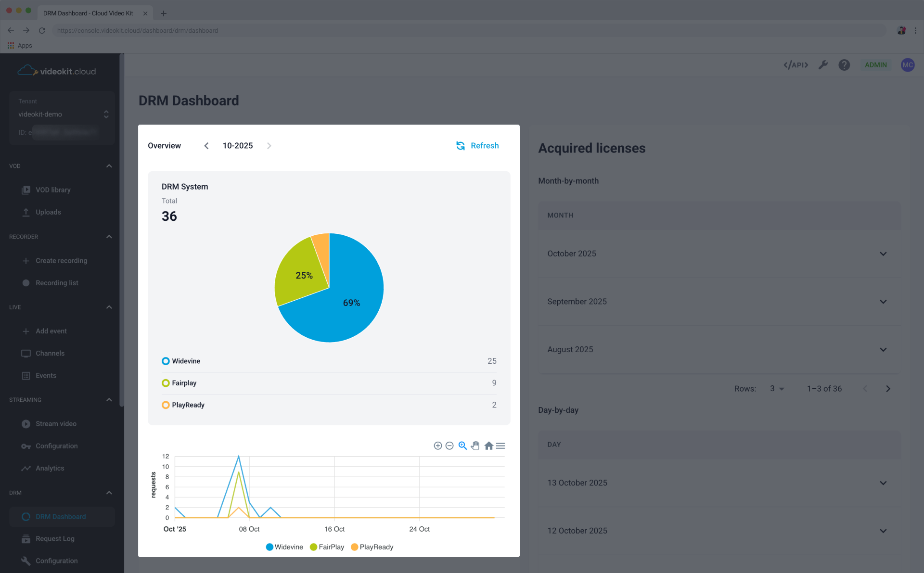Open the Rows count dropdown

(x=776, y=388)
